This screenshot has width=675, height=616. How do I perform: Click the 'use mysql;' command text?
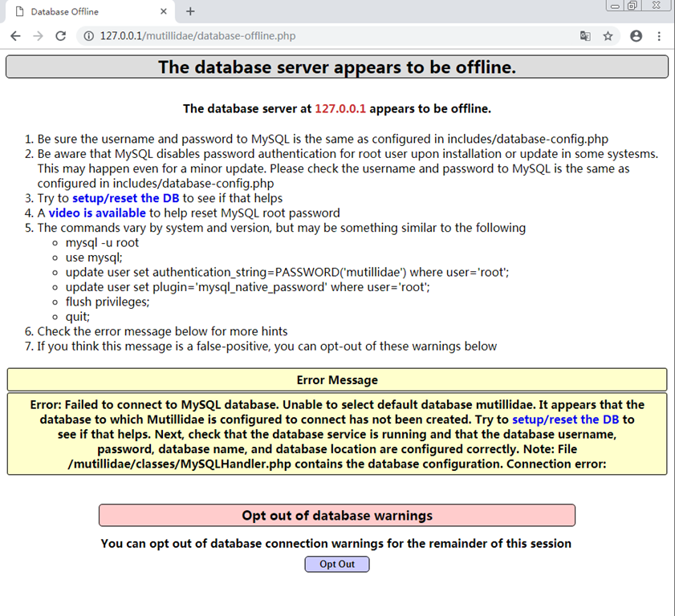[x=94, y=257]
